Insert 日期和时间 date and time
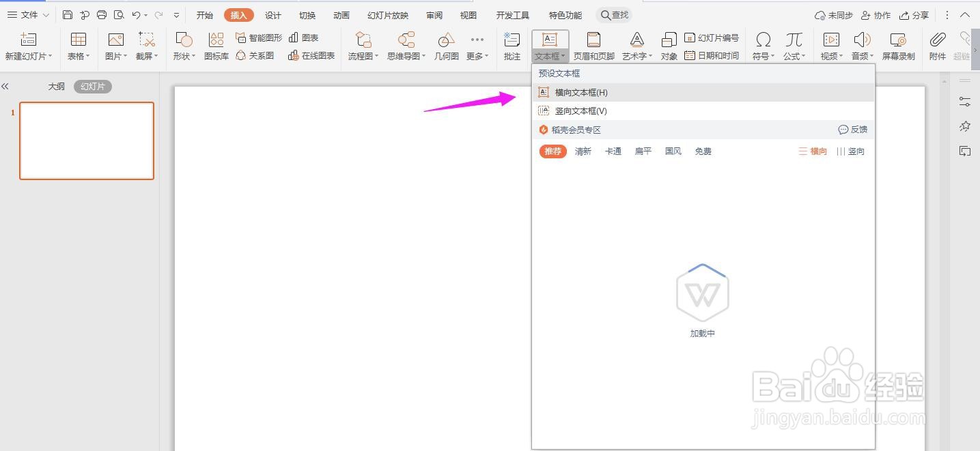 712,55
